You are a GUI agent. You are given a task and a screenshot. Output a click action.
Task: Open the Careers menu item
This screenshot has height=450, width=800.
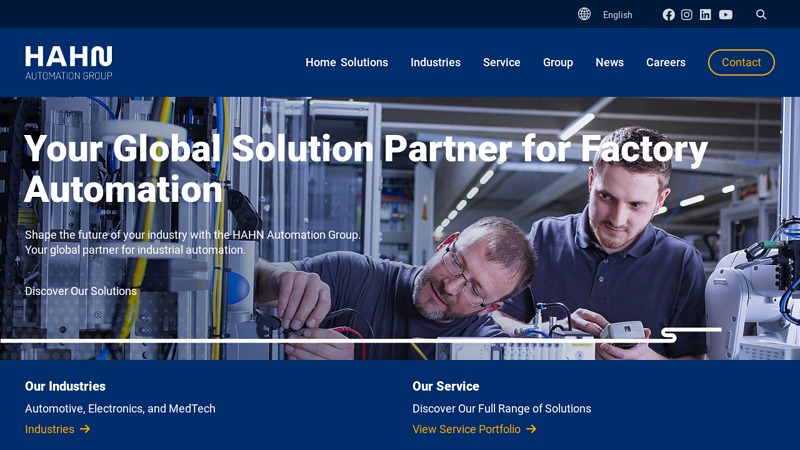665,62
